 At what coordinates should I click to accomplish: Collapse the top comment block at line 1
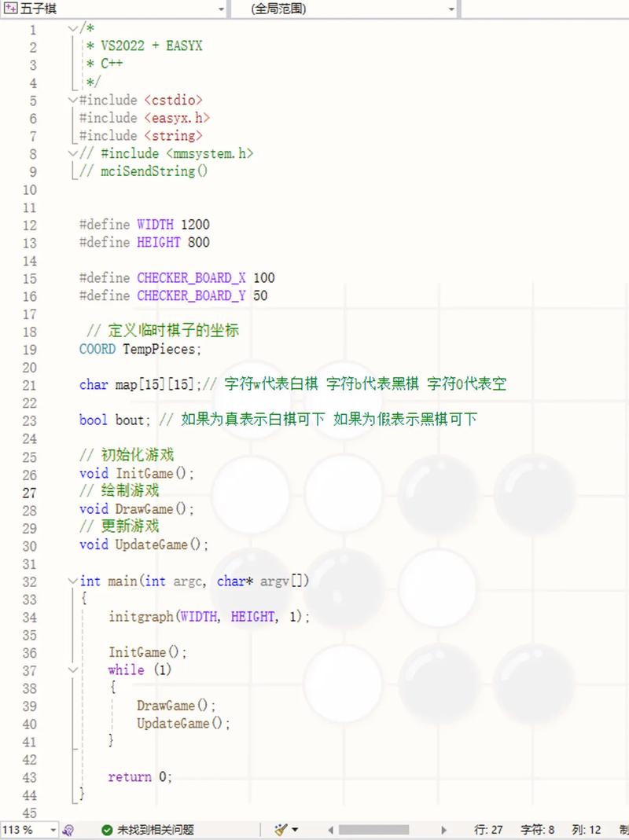pyautogui.click(x=72, y=28)
